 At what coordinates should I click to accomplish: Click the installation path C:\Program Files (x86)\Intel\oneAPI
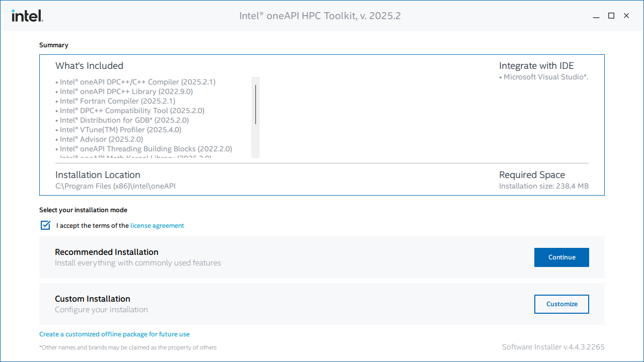click(x=115, y=186)
